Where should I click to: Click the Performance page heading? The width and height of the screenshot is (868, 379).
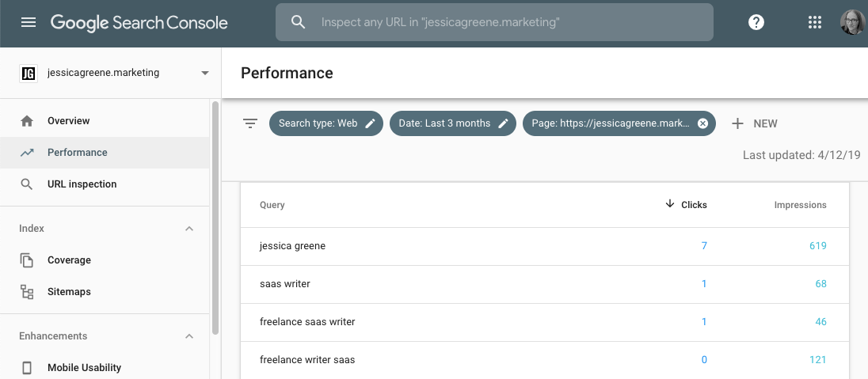[x=287, y=73]
